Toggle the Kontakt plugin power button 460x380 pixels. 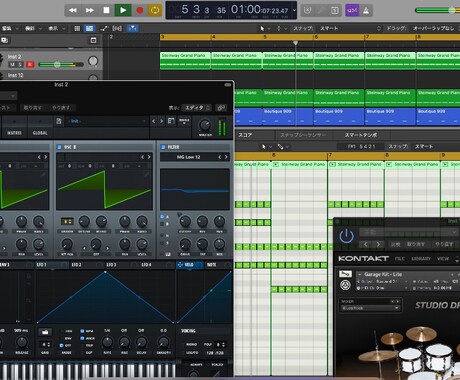[x=346, y=236]
